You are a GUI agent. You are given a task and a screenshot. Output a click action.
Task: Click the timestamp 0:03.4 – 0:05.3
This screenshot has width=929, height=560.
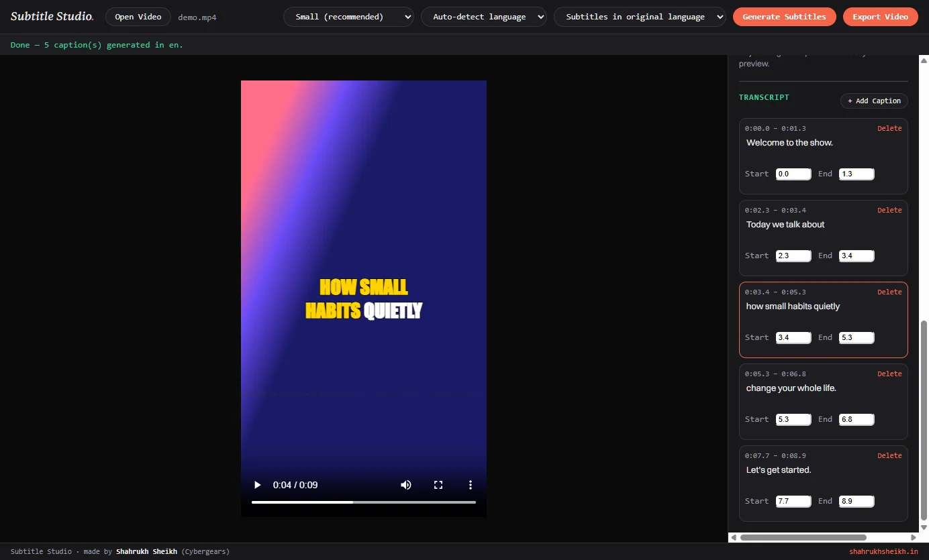point(775,292)
